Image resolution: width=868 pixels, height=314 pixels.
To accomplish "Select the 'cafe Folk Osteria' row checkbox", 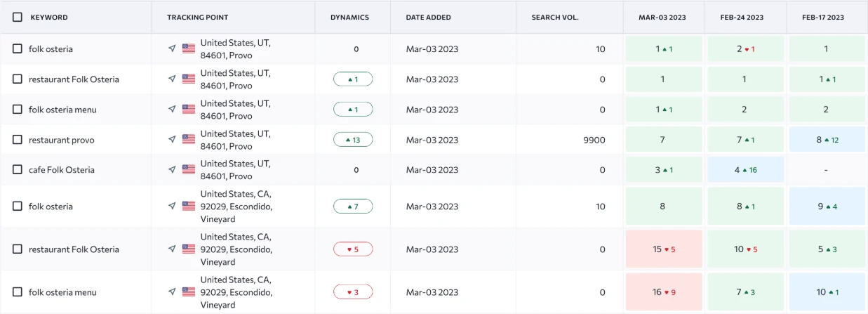I will pos(18,170).
